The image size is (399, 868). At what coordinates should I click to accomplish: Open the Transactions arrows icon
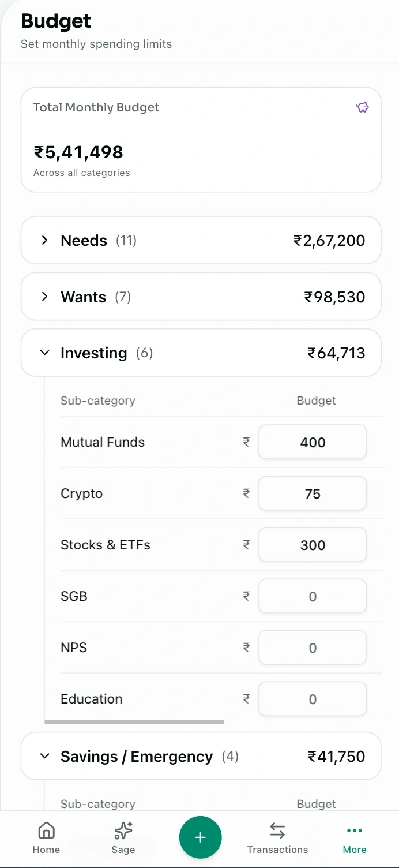(x=277, y=831)
